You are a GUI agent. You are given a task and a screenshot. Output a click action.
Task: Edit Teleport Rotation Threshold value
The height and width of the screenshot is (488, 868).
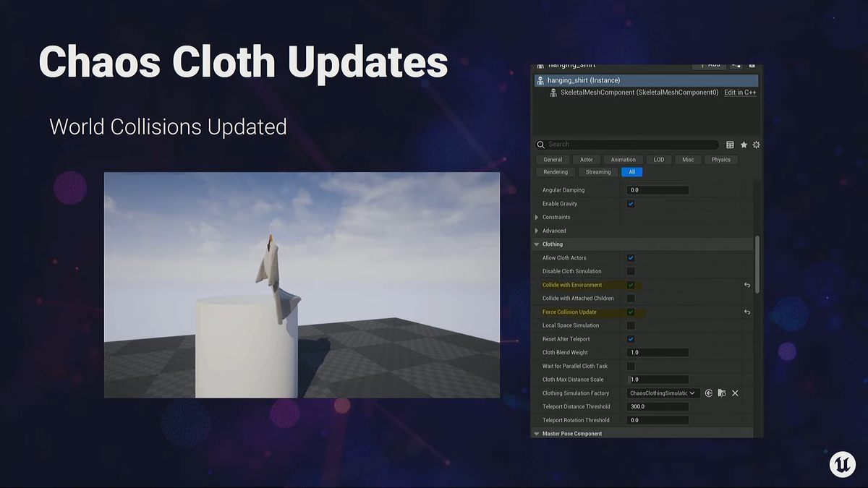coord(658,420)
